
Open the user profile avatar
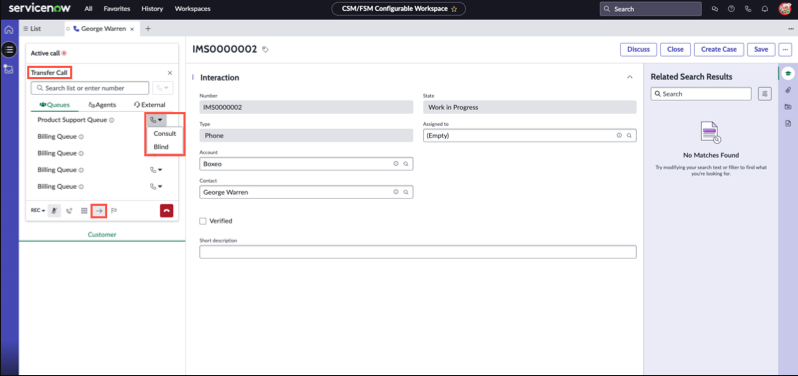point(784,9)
